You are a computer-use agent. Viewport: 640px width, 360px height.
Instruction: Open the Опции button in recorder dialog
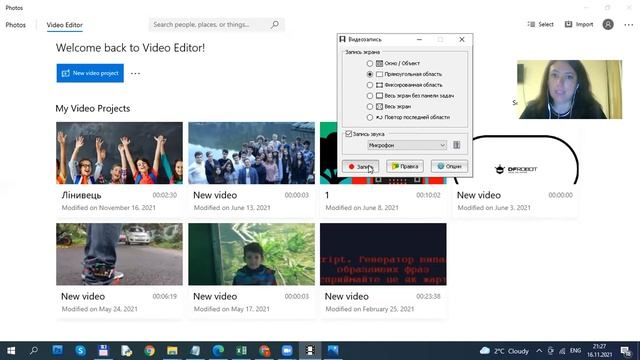[x=449, y=166]
